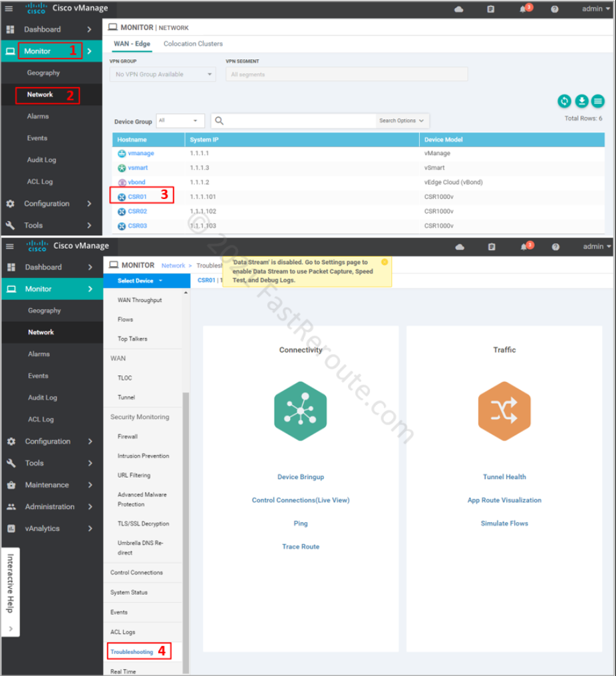Switch to the Colocation Clusters tab

pyautogui.click(x=193, y=43)
